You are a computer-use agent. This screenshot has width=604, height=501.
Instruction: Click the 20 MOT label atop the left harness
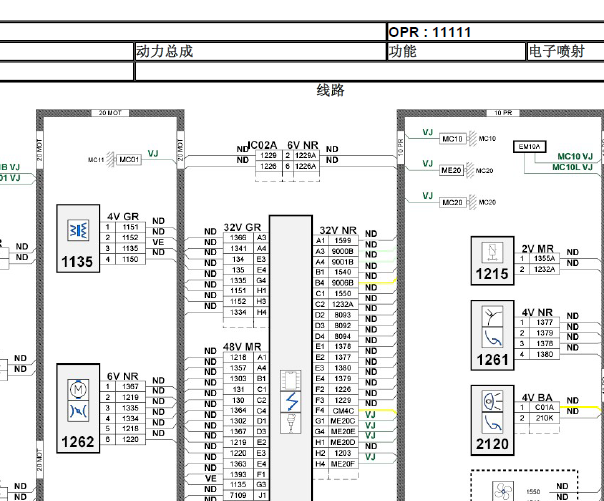pyautogui.click(x=110, y=113)
